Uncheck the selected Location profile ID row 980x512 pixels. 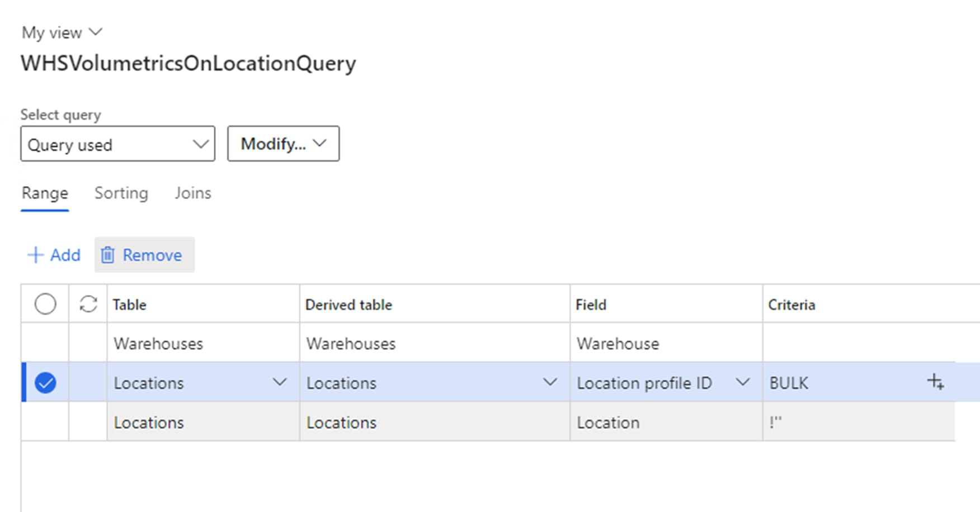click(x=45, y=383)
